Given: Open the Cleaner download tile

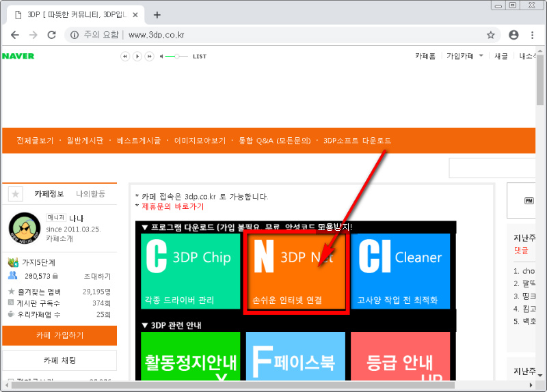Looking at the screenshot, I should 401,271.
